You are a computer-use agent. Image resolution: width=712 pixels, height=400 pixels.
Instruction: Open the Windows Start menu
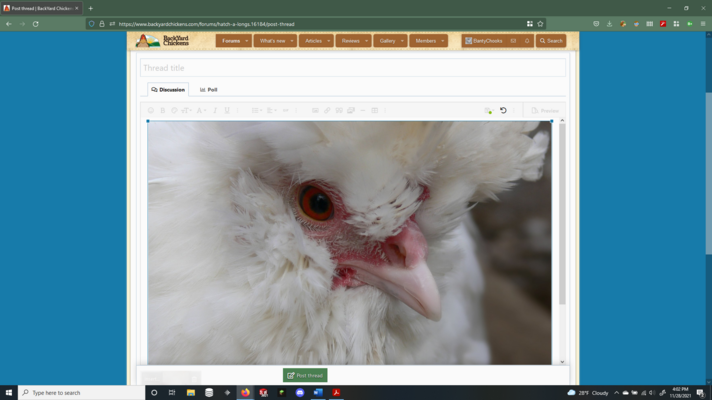(9, 393)
